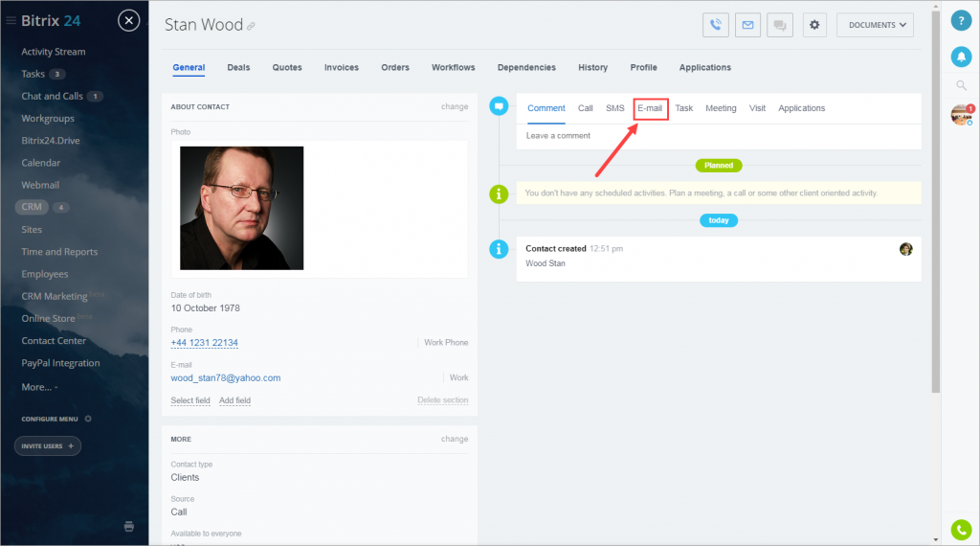The height and width of the screenshot is (546, 980).
Task: Open the DOCUMENTS dropdown
Action: [x=875, y=25]
